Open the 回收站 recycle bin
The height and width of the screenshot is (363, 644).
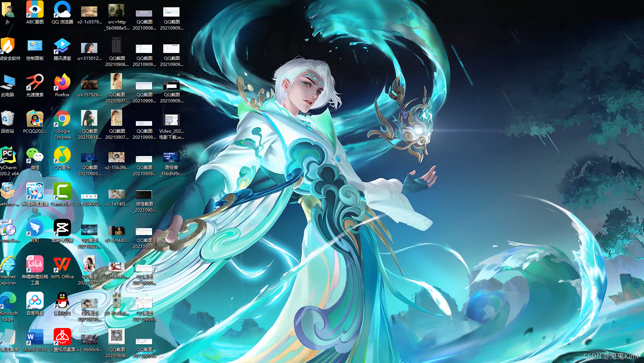(8, 122)
